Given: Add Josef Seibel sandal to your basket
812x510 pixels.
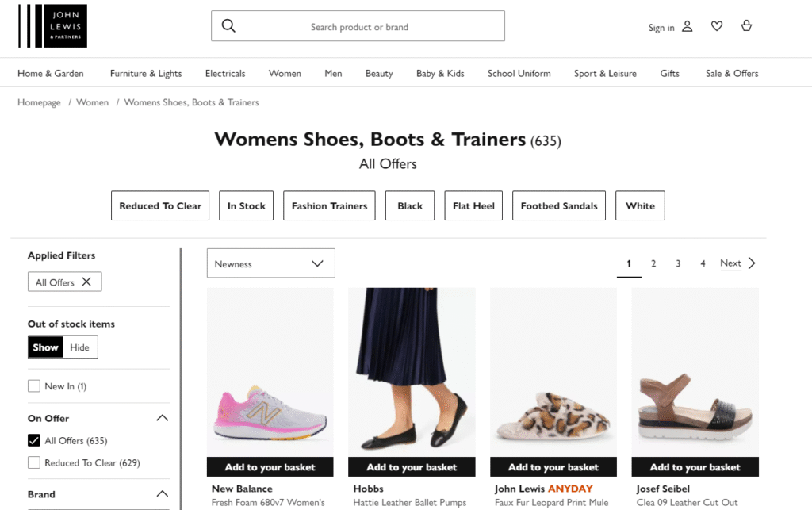Looking at the screenshot, I should point(695,467).
